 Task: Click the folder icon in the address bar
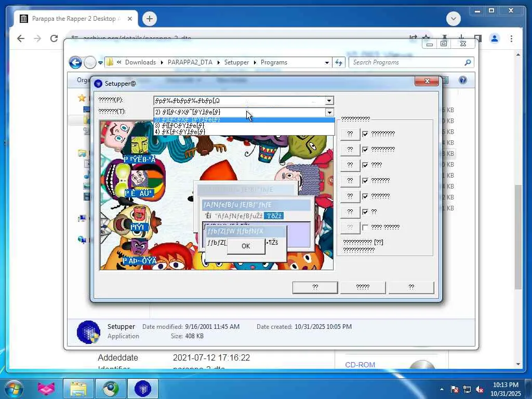(110, 62)
